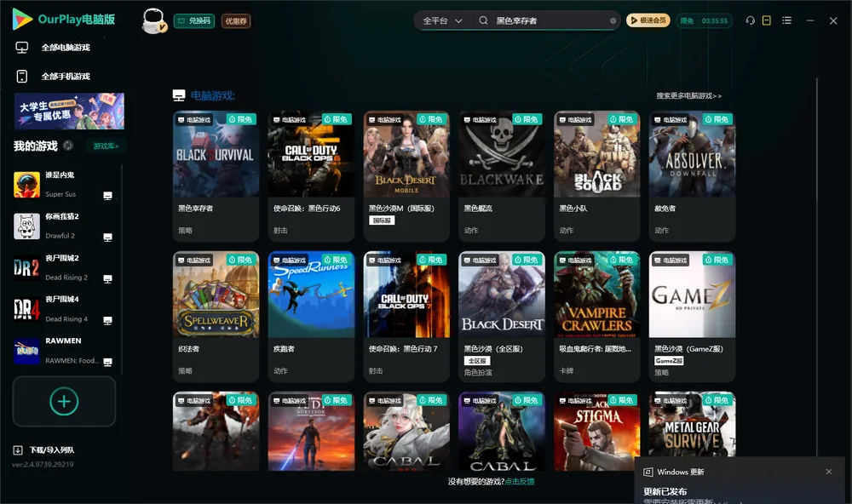Clear the search box text
This screenshot has height=504, width=852.
[x=613, y=20]
